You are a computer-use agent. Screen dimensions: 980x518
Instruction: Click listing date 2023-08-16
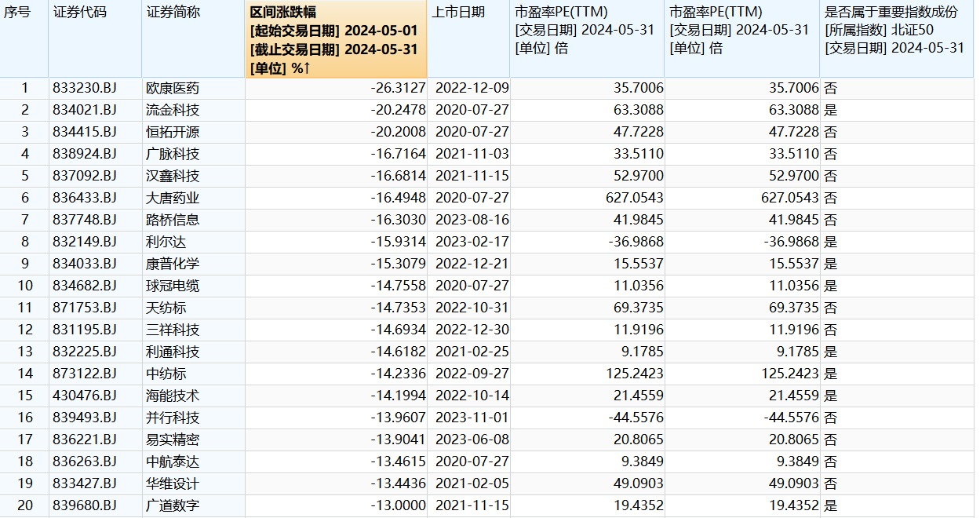472,220
